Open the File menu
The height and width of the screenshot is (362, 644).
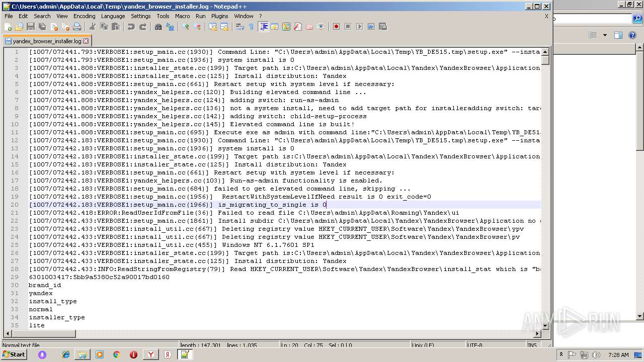(x=9, y=16)
